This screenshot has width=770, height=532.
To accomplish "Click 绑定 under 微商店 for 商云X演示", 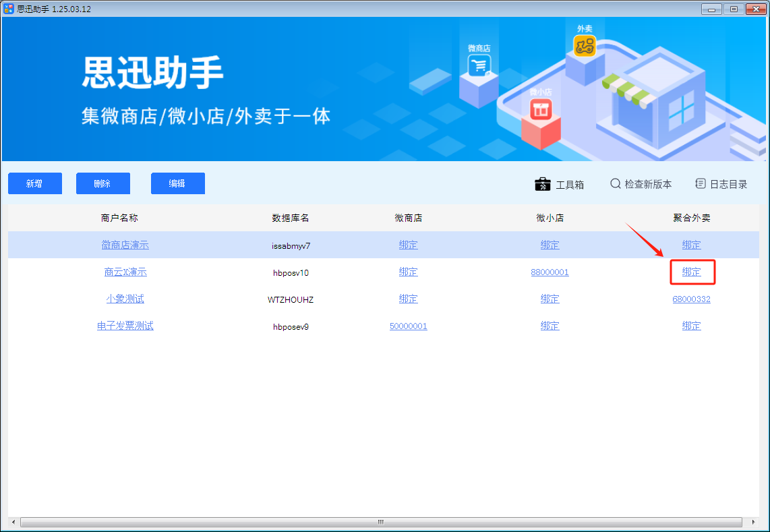I will 408,272.
